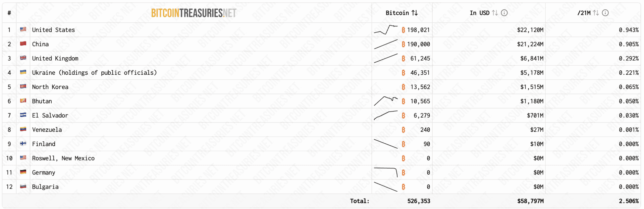644x209 pixels.
Task: Click the Bhutan holdings sparkline chart
Action: (386, 101)
